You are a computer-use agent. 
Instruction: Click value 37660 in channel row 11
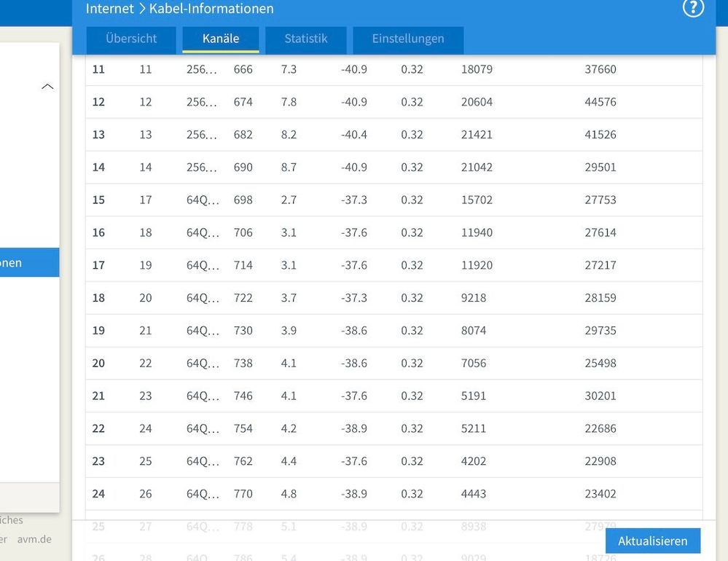coord(600,70)
